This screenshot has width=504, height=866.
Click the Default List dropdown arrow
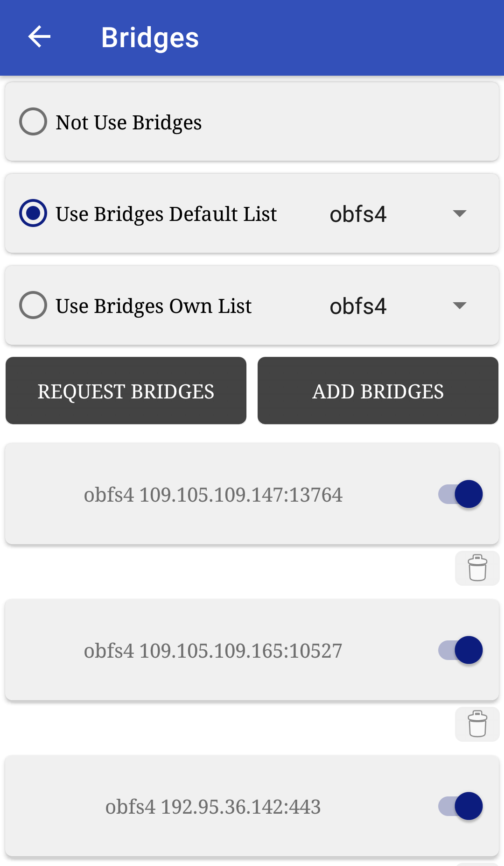pyautogui.click(x=460, y=214)
